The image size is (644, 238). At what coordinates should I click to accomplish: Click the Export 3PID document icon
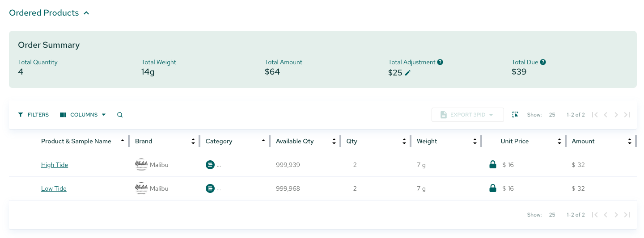[444, 115]
